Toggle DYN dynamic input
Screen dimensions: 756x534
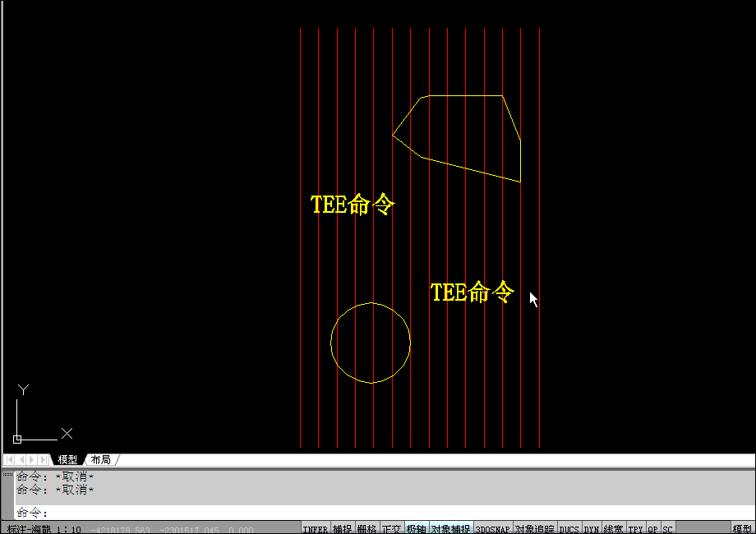pos(592,529)
